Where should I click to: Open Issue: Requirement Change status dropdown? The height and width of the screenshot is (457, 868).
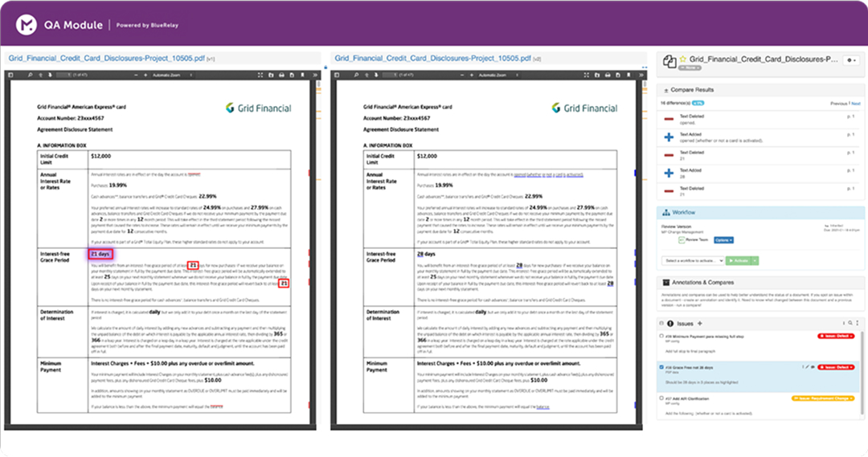pos(823,398)
